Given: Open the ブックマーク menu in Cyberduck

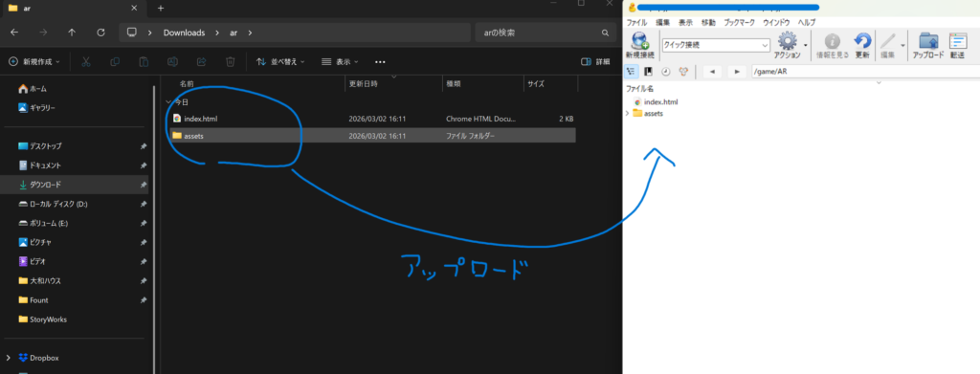Looking at the screenshot, I should click(x=740, y=22).
